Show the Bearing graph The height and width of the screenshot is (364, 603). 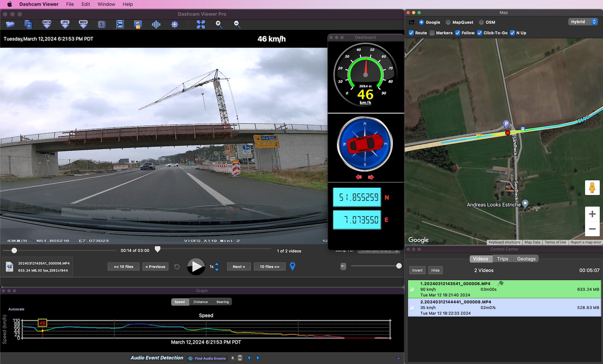click(x=222, y=302)
